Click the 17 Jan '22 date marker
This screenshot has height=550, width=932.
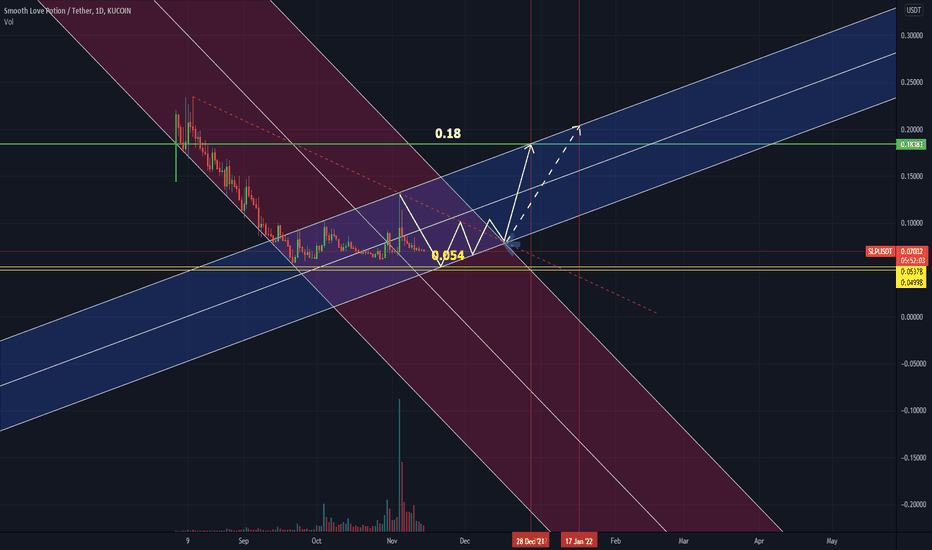579,541
